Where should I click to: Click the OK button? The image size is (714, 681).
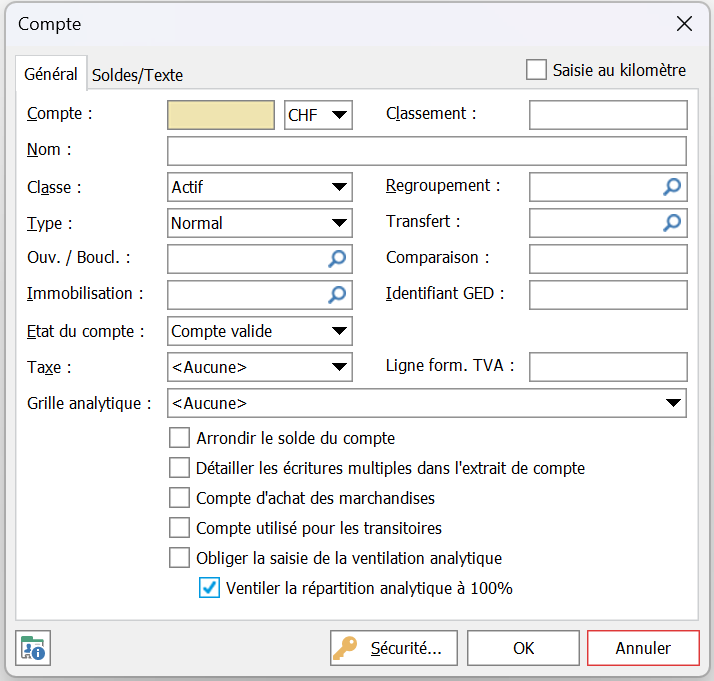[x=523, y=648]
